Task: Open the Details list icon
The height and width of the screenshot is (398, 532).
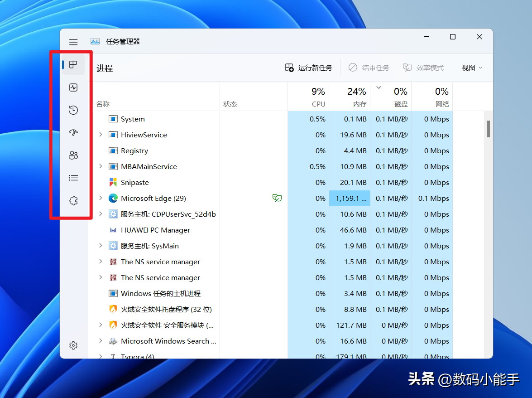Action: (73, 178)
